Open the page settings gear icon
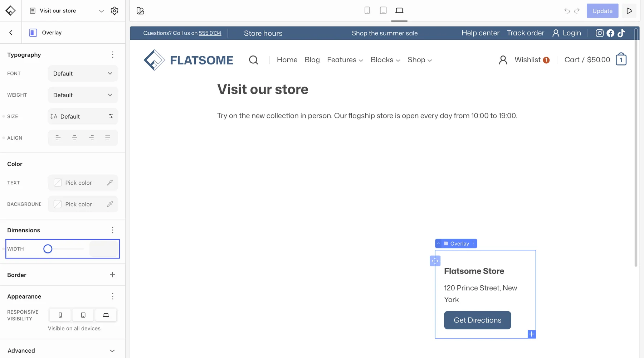This screenshot has height=358, width=644. pos(114,11)
